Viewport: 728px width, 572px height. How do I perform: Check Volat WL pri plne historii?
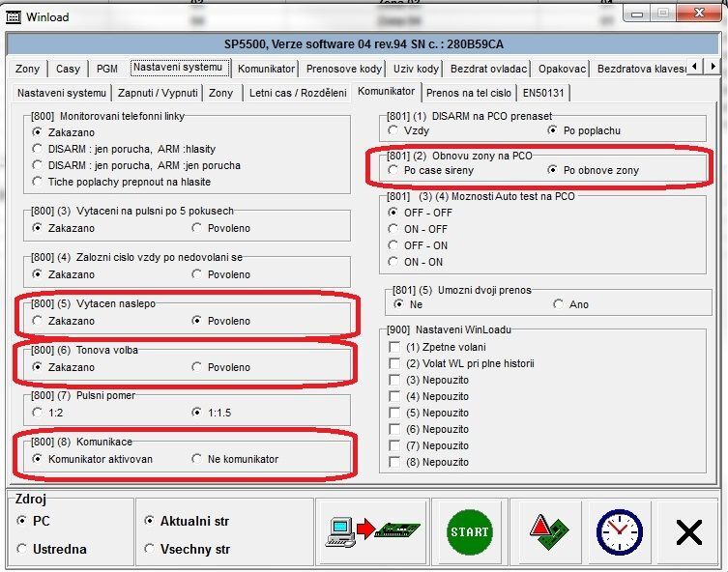pyautogui.click(x=394, y=363)
